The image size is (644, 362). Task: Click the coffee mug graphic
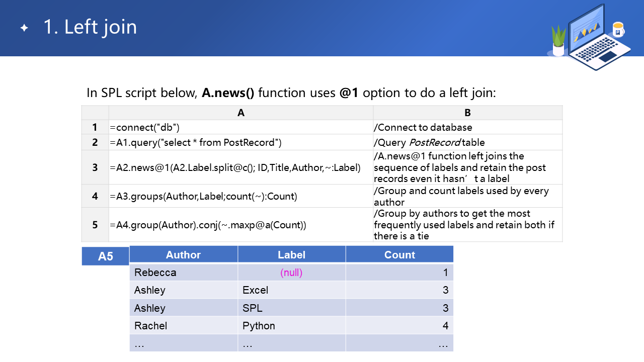[618, 30]
